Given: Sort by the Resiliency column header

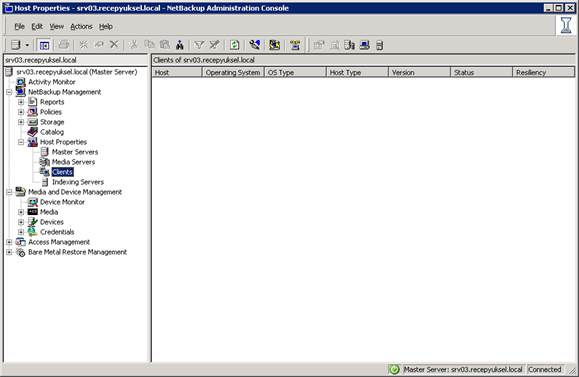Looking at the screenshot, I should coord(544,72).
